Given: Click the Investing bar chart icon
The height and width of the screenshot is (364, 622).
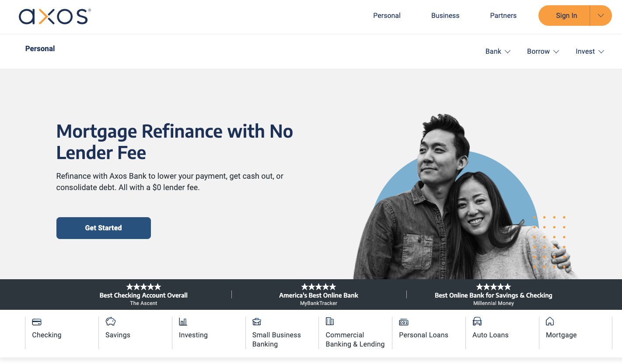Looking at the screenshot, I should click(183, 322).
